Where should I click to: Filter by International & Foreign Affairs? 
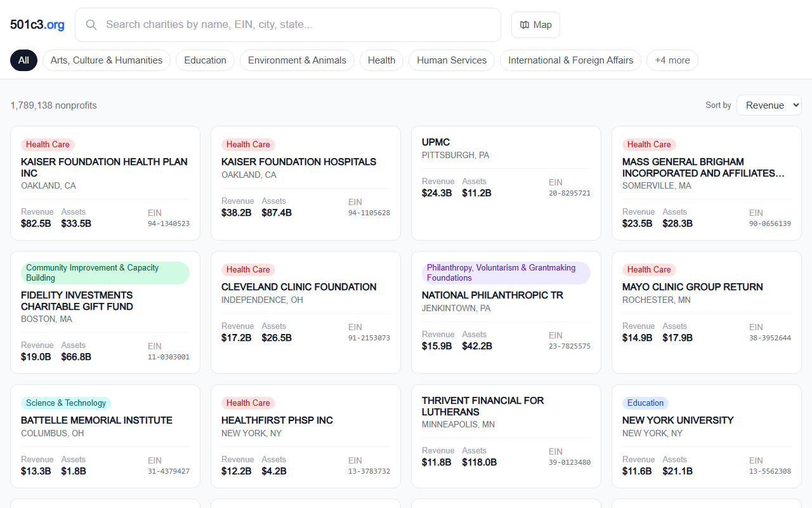pos(570,60)
